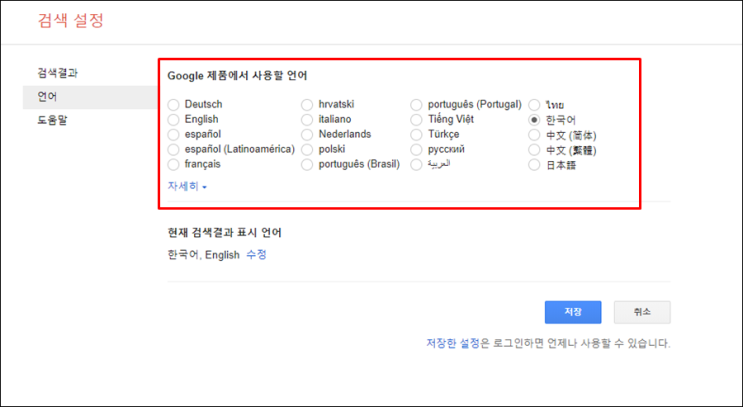
Task: Click the 수정 edit link
Action: tap(256, 255)
